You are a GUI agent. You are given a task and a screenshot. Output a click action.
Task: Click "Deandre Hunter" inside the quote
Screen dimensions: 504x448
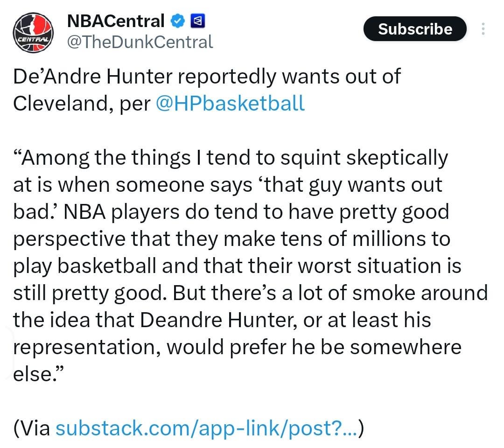(216, 320)
